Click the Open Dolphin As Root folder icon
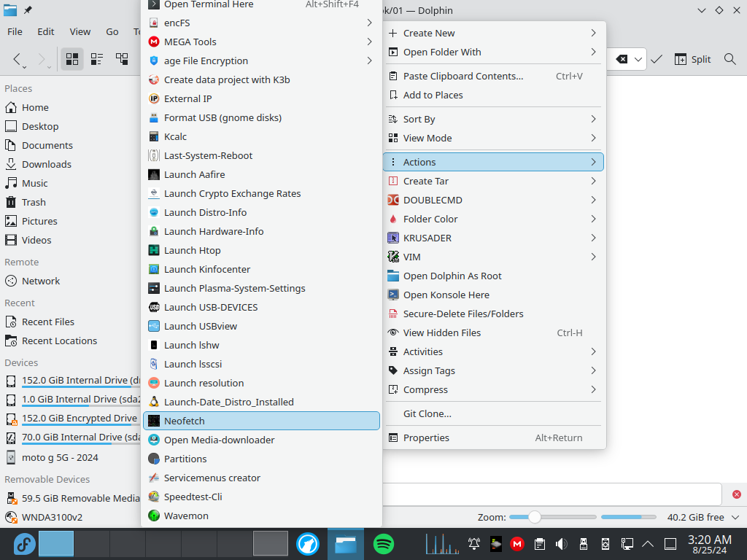 point(393,276)
